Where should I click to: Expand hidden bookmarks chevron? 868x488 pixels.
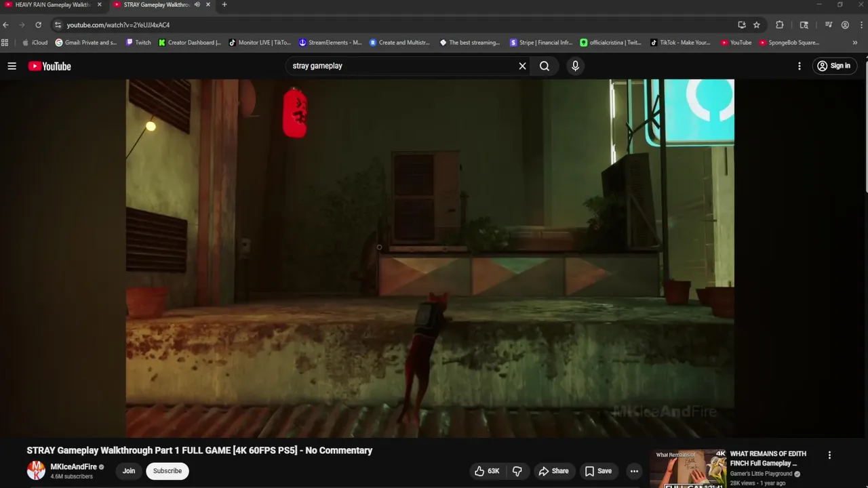855,43
